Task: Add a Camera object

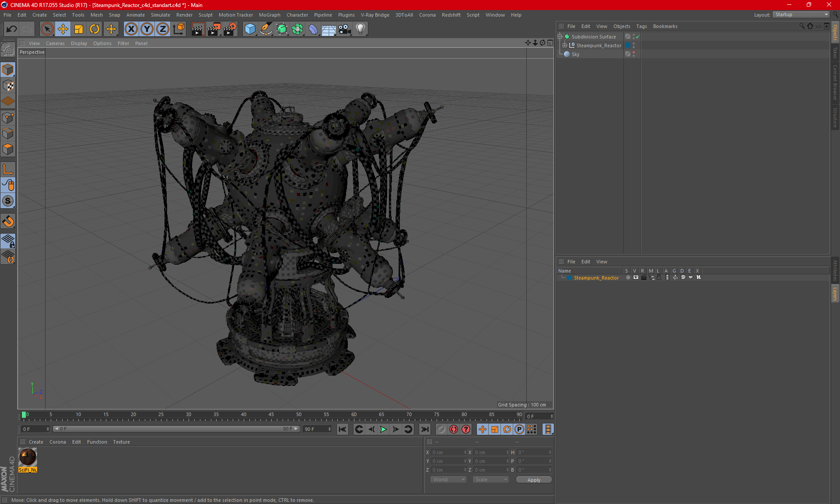Action: (x=345, y=29)
